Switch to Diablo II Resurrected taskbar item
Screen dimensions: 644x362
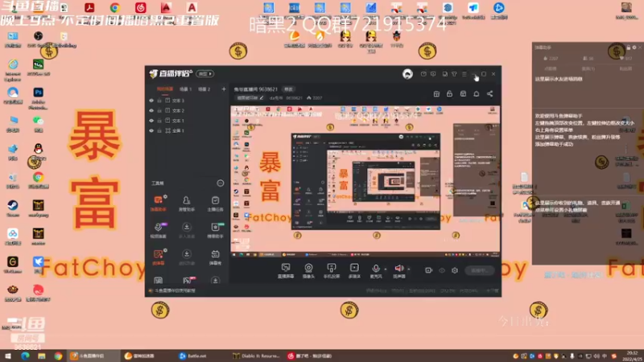pyautogui.click(x=256, y=356)
